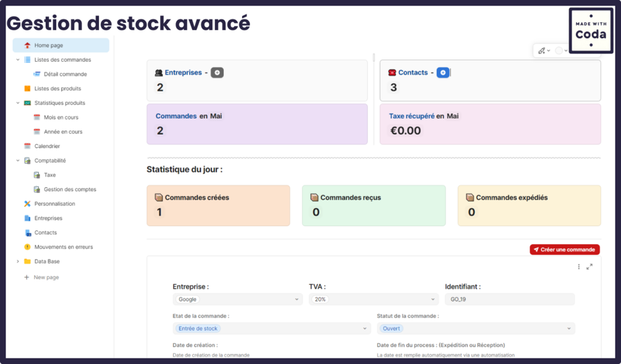This screenshot has height=364, width=621.
Task: Click the Made with Coda badge
Action: click(591, 31)
